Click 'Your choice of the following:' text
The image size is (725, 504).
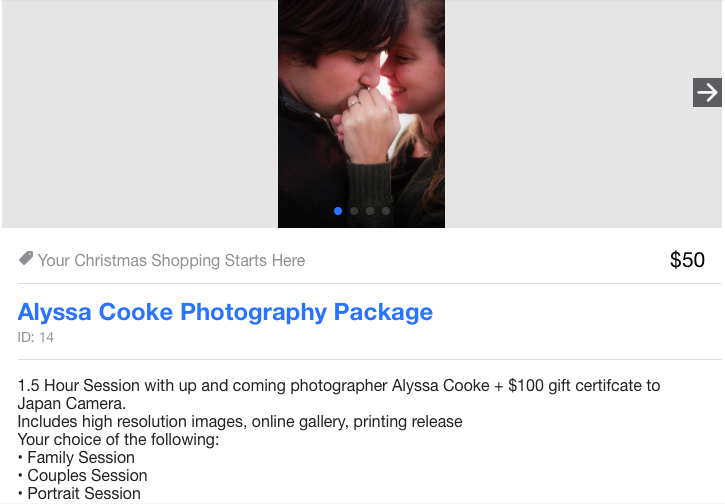click(x=118, y=439)
